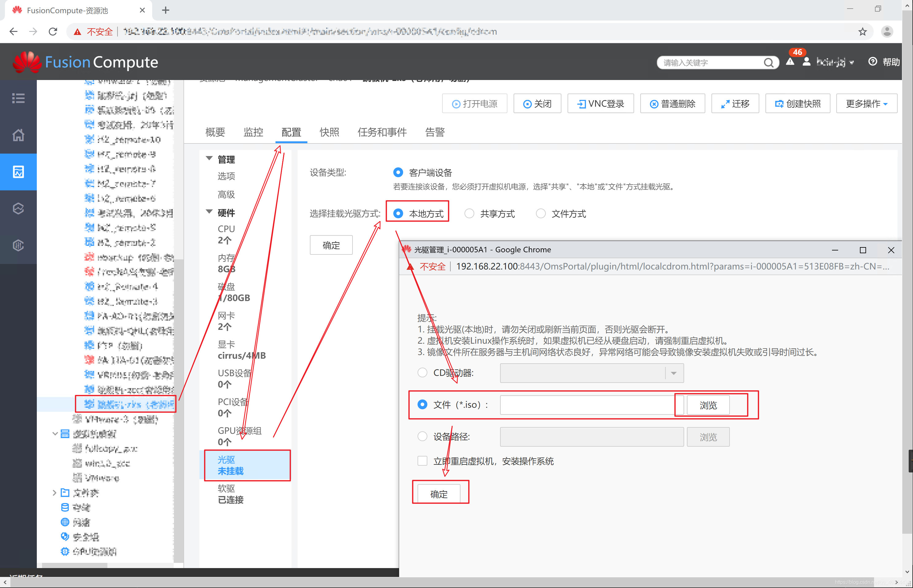Switch to 监控 tab
Viewport: 913px width, 588px height.
[x=253, y=132]
